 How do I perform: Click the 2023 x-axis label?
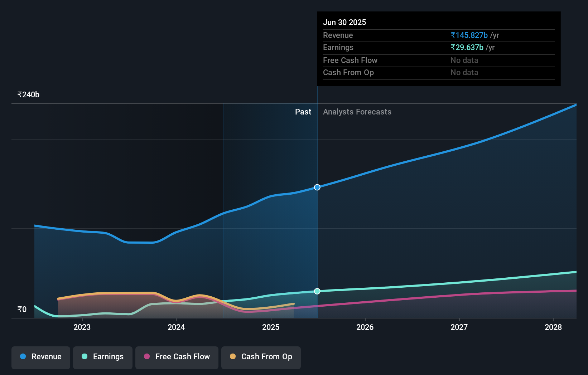82,327
